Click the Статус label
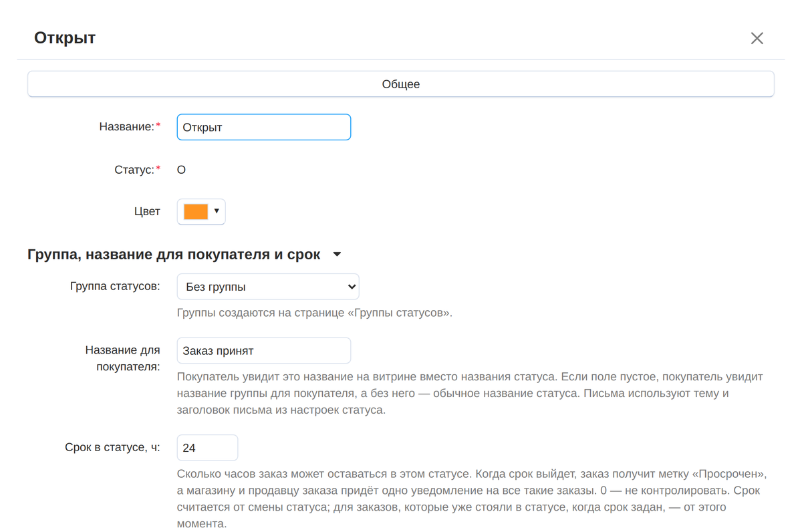The width and height of the screenshot is (802, 532). (x=138, y=170)
